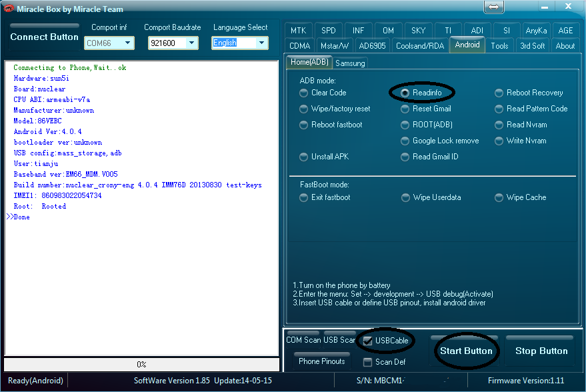586x392 pixels.
Task: Click the Build number line in the log
Action: pos(137,185)
